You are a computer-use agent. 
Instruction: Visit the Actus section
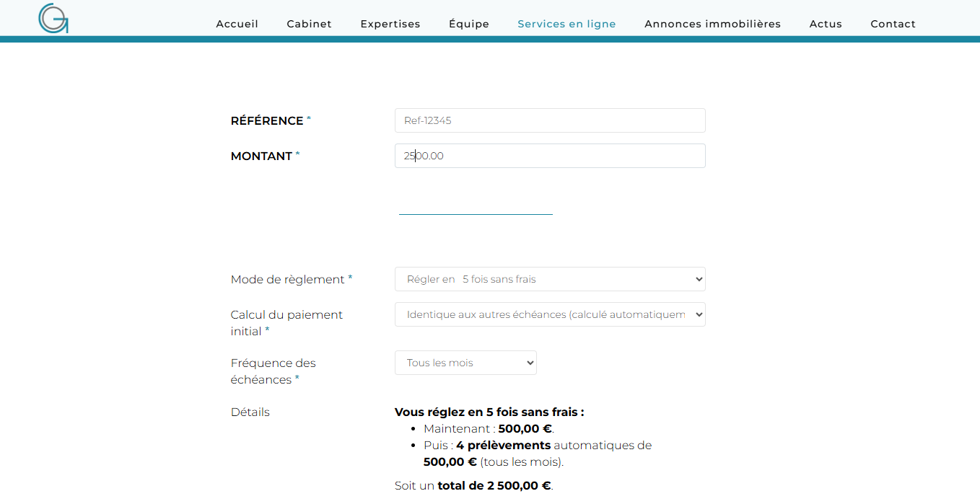click(826, 24)
